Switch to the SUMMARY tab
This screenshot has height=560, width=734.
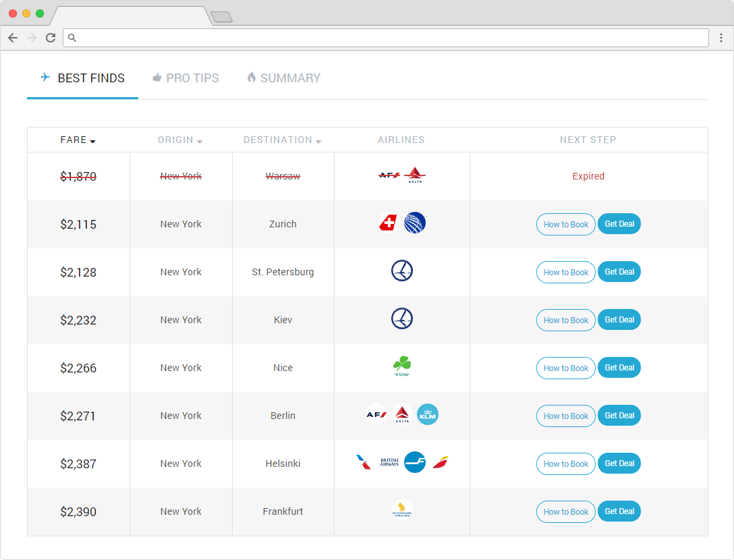click(x=289, y=78)
